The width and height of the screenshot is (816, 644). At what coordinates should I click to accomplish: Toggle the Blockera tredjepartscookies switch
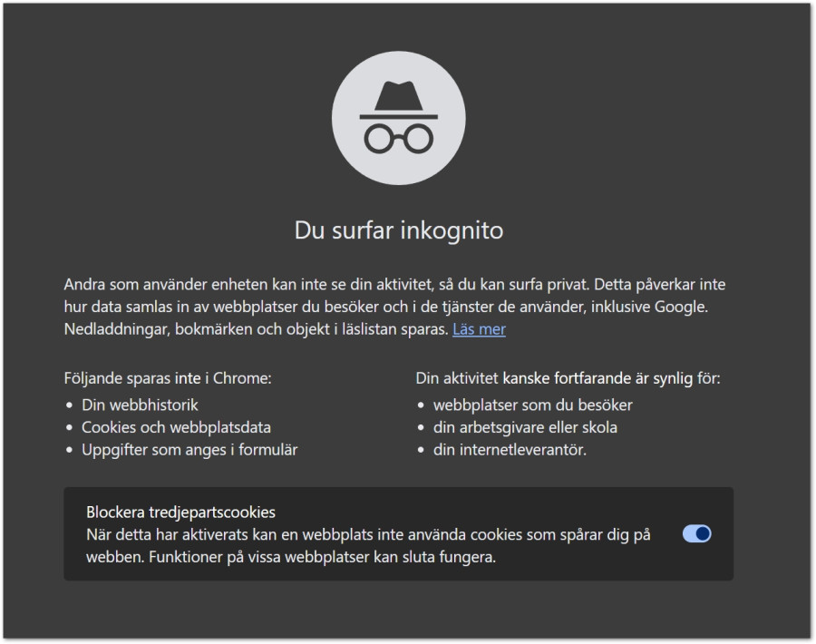pyautogui.click(x=697, y=533)
